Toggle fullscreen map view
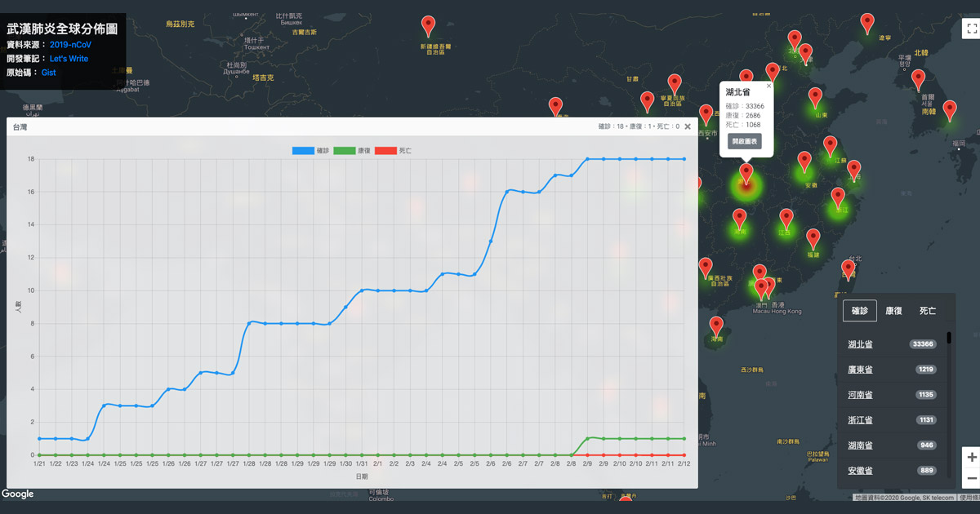This screenshot has height=514, width=980. click(971, 29)
